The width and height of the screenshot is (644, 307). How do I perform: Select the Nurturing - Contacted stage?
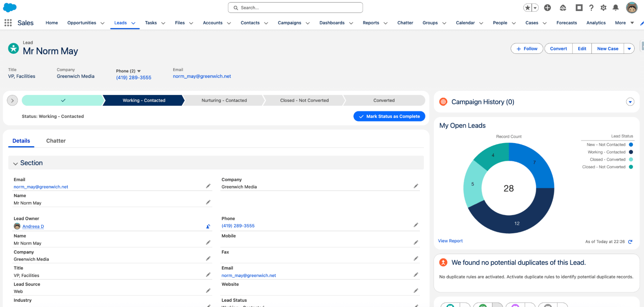224,101
